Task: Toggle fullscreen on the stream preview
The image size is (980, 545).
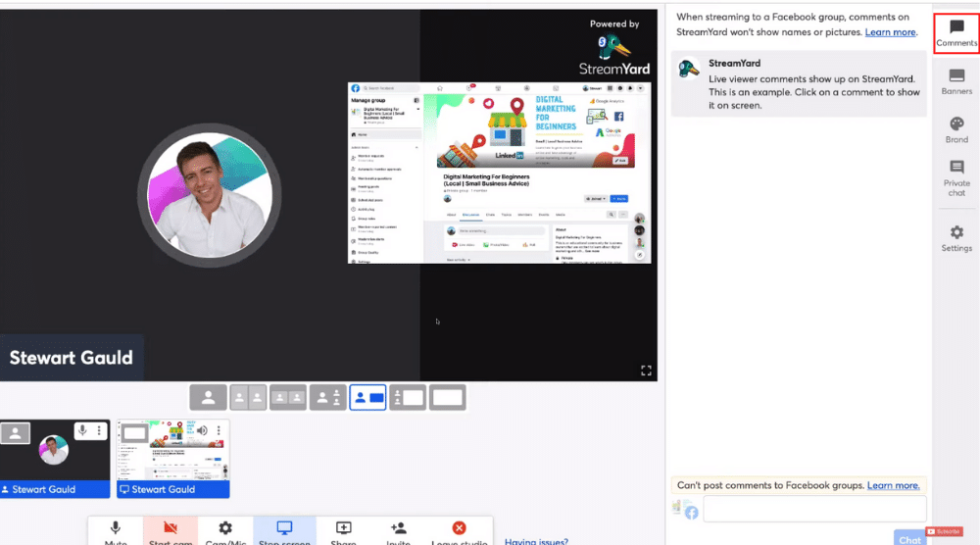Action: tap(646, 371)
